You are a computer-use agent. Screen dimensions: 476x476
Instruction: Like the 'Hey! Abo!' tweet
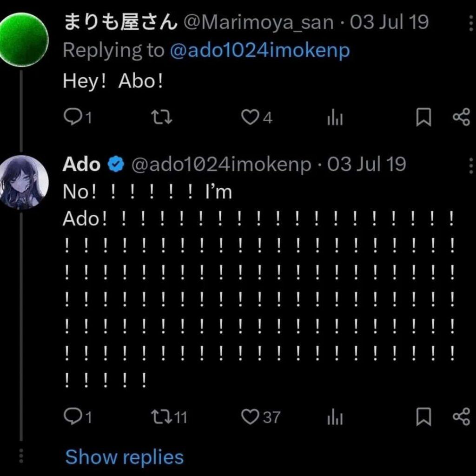pos(257,118)
